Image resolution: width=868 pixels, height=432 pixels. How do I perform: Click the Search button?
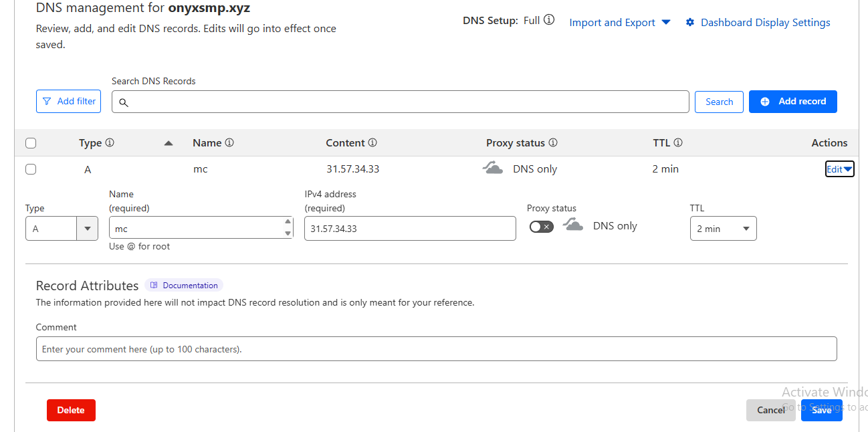click(x=719, y=102)
